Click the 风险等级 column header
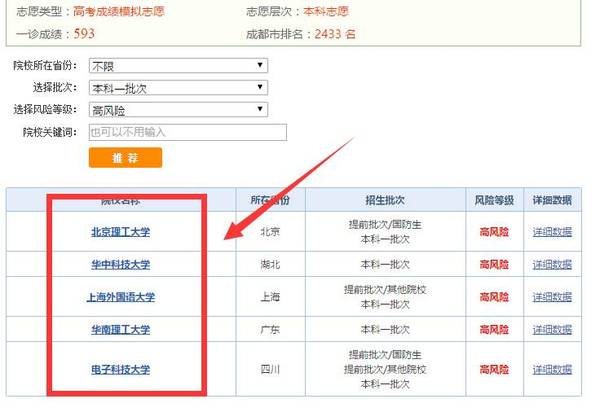Screen dimensions: 600x412 [x=494, y=200]
